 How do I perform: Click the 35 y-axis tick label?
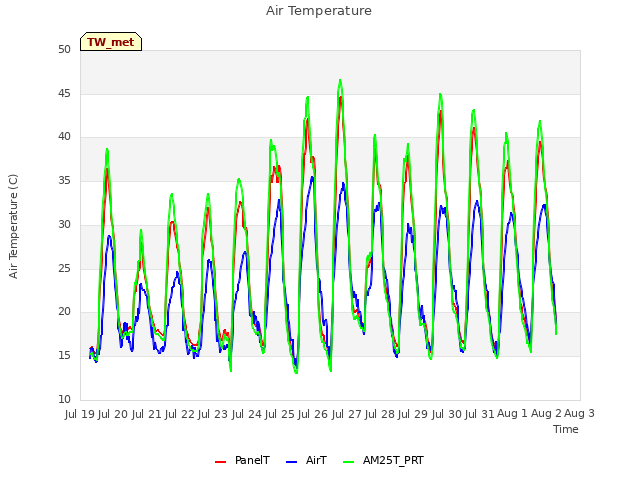pyautogui.click(x=64, y=181)
